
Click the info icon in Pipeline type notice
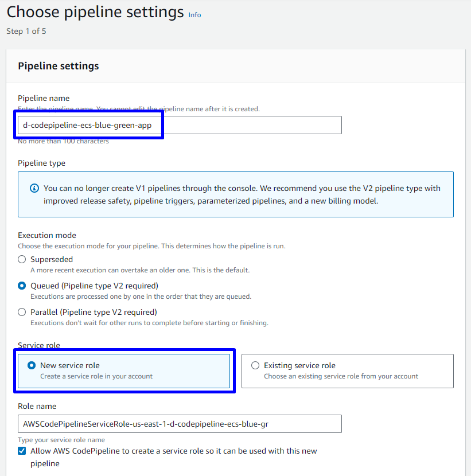34,188
